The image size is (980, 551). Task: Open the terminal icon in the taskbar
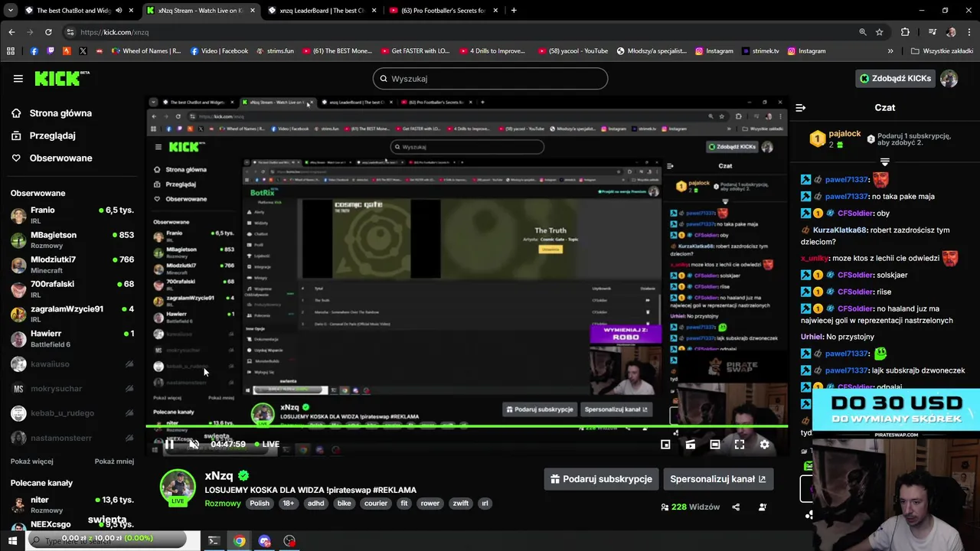click(214, 541)
